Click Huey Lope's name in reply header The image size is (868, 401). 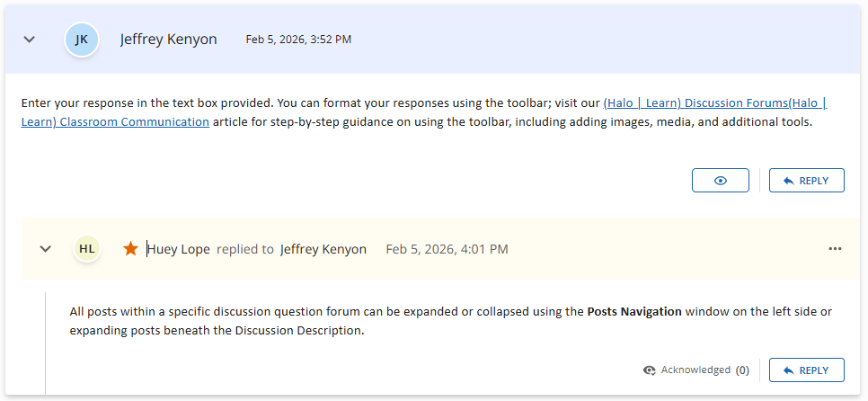pos(179,249)
